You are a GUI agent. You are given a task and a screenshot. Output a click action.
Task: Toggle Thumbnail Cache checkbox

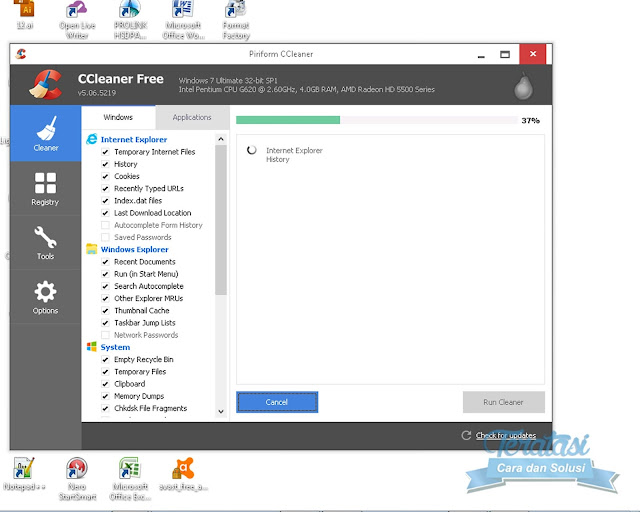pyautogui.click(x=105, y=311)
